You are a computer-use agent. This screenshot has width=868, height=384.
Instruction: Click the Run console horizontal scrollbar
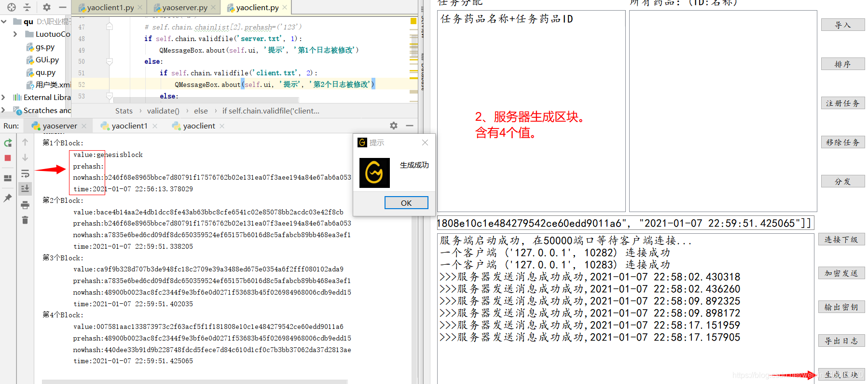point(194,382)
